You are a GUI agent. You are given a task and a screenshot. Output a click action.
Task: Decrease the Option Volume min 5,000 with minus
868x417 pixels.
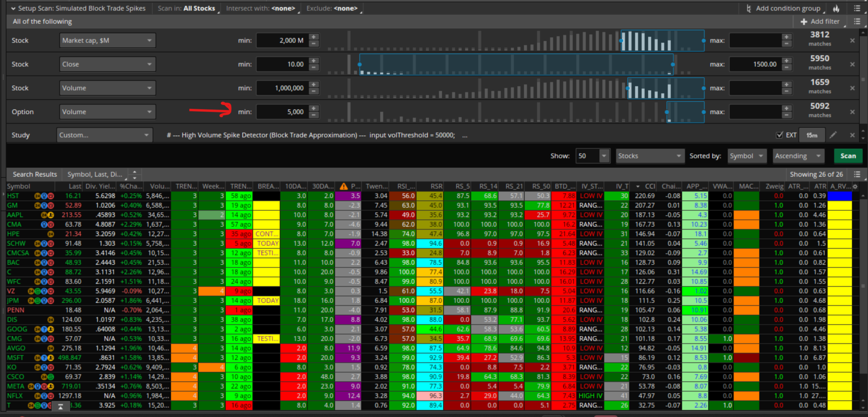(x=314, y=115)
